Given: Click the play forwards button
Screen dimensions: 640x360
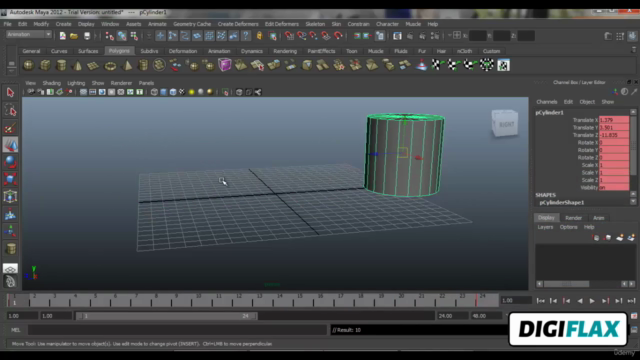Looking at the screenshot, I should [592, 301].
